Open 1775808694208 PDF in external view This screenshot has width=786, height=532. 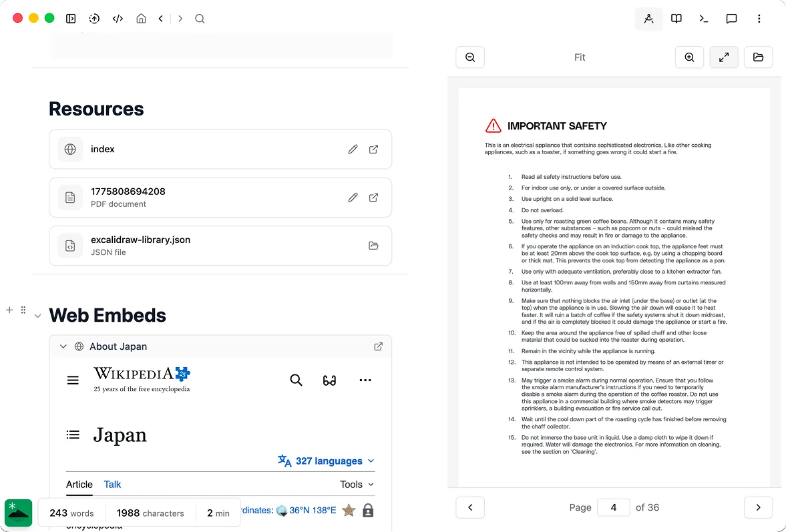pyautogui.click(x=373, y=198)
